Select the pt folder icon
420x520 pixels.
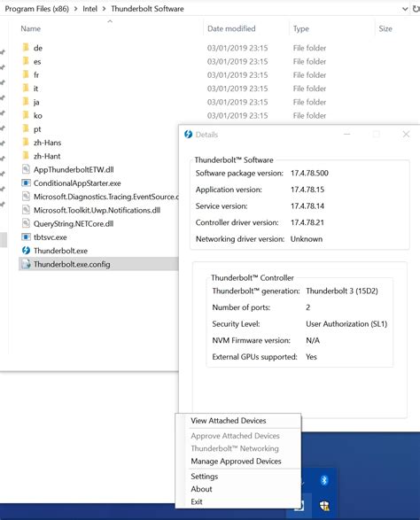26,128
